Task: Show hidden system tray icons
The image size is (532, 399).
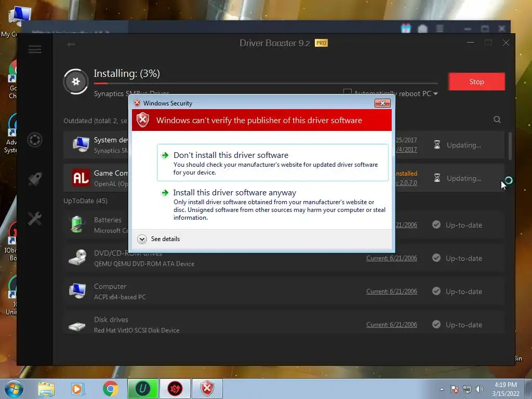Action: [442, 389]
